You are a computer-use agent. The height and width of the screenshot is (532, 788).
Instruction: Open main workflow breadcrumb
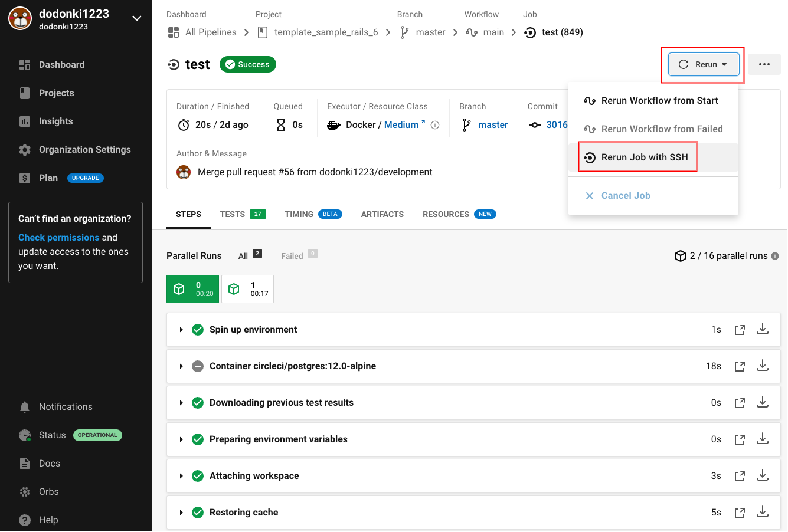pos(485,32)
